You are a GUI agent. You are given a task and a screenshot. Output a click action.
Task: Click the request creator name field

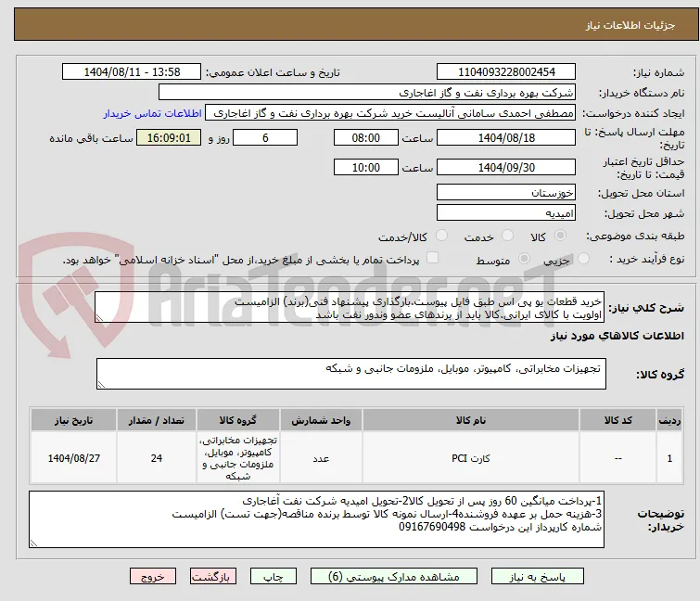(390, 113)
